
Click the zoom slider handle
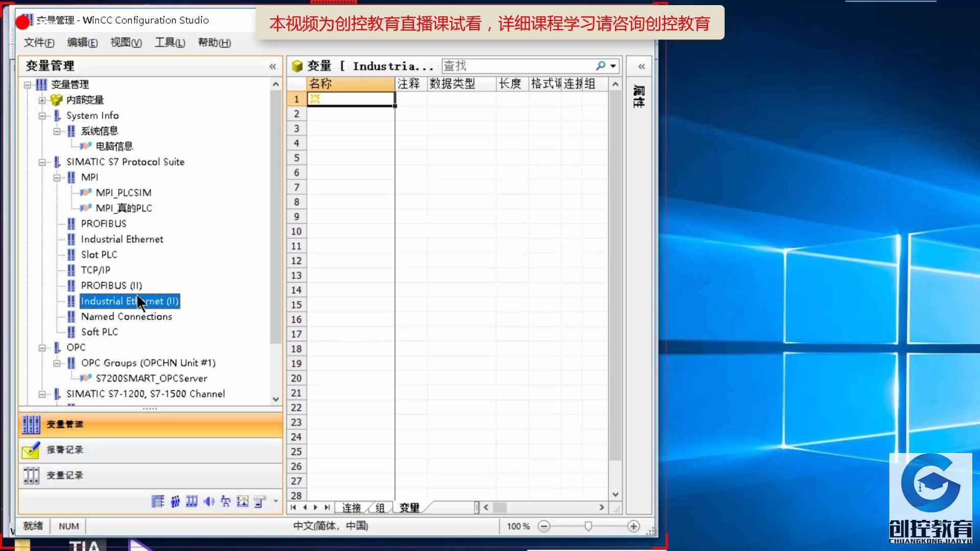588,526
